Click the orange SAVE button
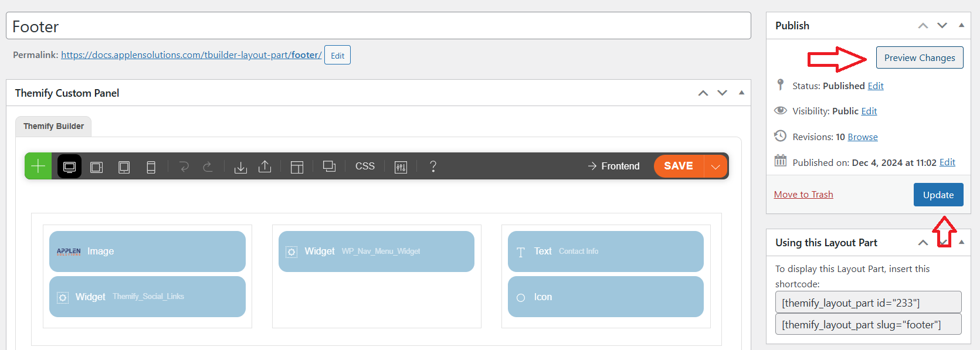 [679, 166]
